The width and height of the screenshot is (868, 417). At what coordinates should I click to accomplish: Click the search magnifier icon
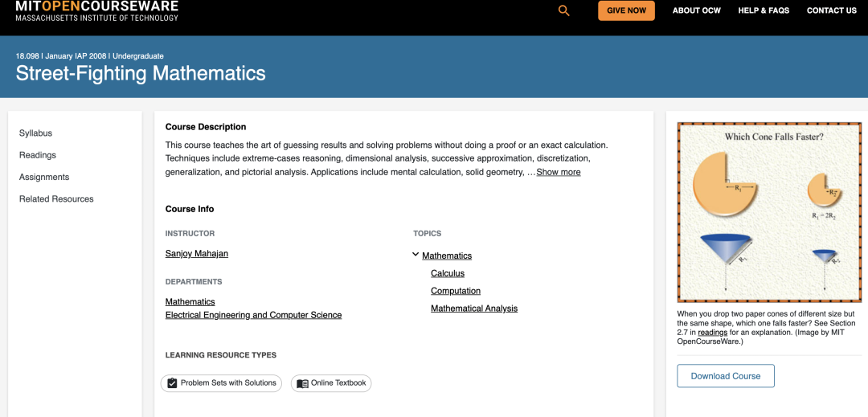tap(563, 10)
